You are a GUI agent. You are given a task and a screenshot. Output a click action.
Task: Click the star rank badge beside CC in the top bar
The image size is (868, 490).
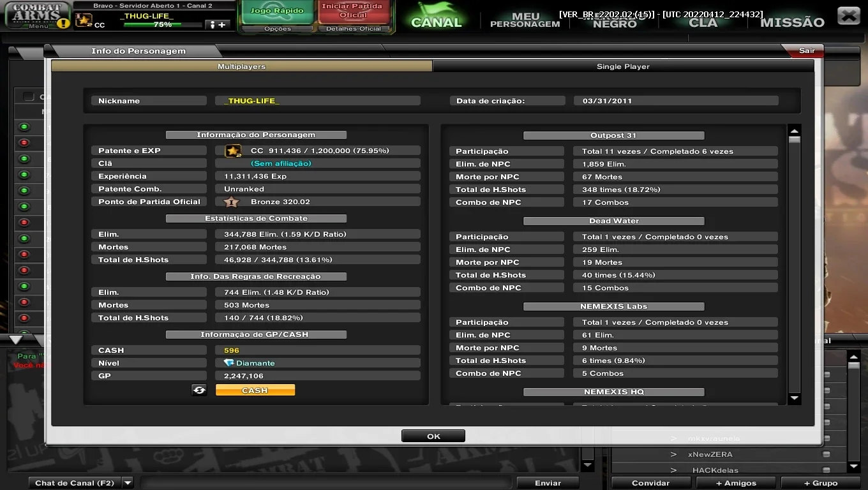tap(84, 20)
